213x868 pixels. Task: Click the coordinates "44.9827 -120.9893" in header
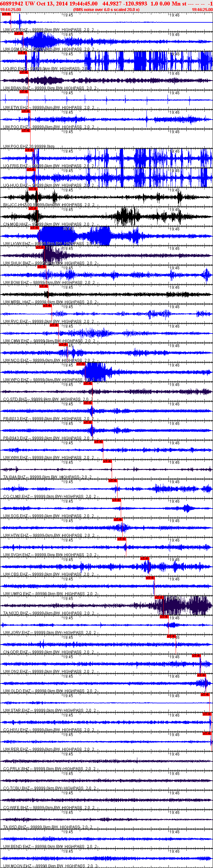(125, 3)
